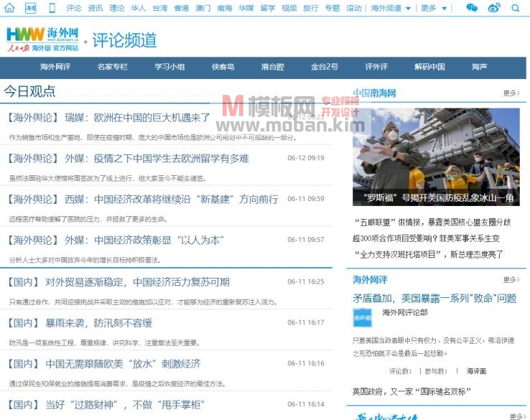Open the WeChat icon
This screenshot has width=530, height=420.
tap(472, 8)
